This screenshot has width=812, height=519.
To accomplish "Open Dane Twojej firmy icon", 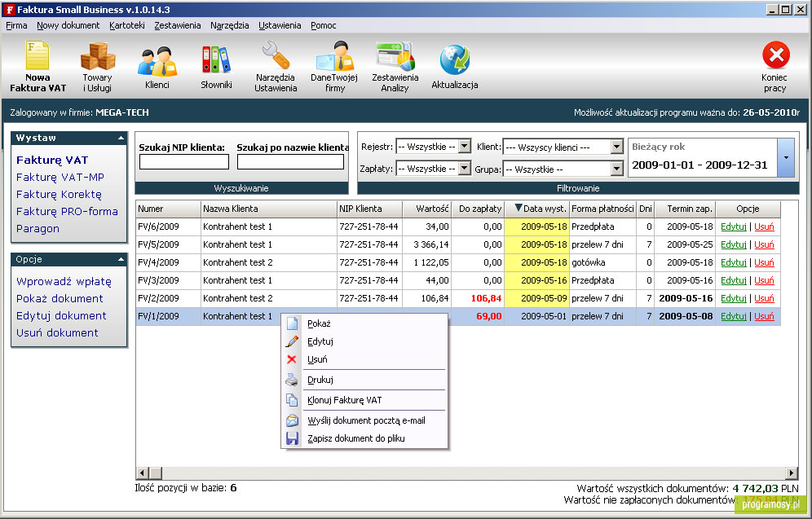I will coord(334,55).
